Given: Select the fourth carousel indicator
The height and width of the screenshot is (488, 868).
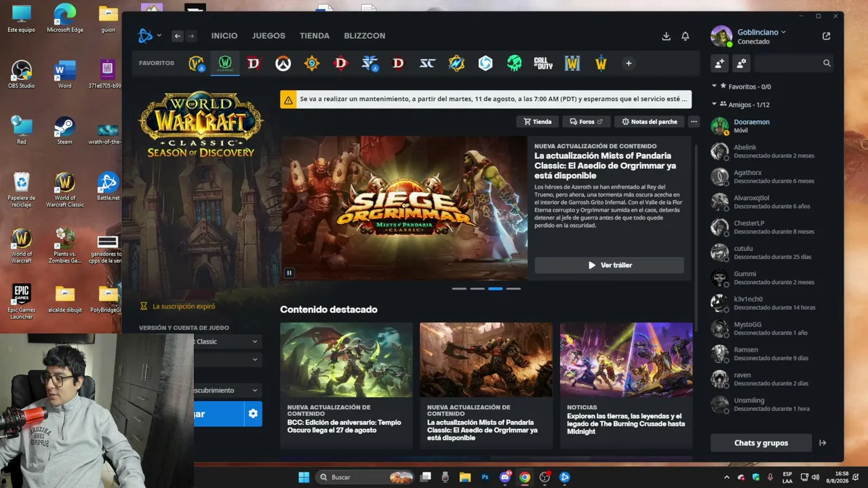Looking at the screenshot, I should point(513,289).
